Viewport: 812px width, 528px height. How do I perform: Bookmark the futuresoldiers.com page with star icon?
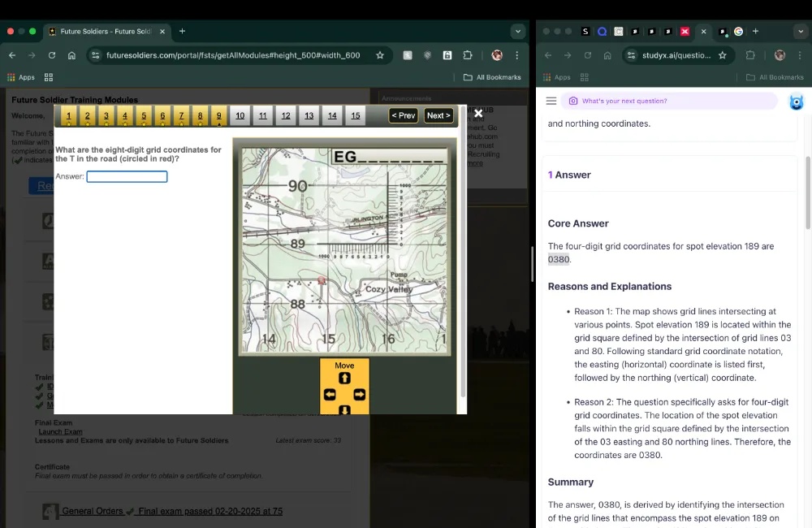[379, 55]
